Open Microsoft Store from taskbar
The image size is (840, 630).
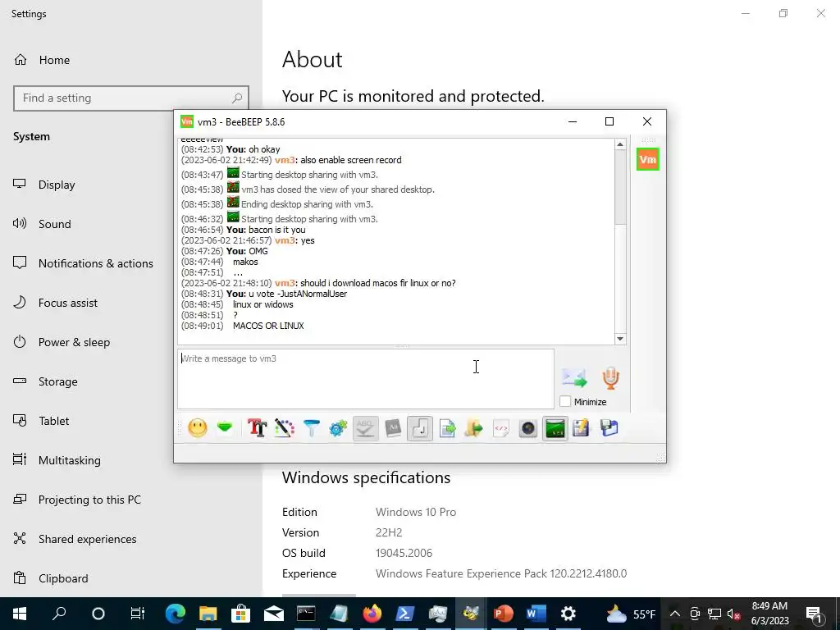240,614
